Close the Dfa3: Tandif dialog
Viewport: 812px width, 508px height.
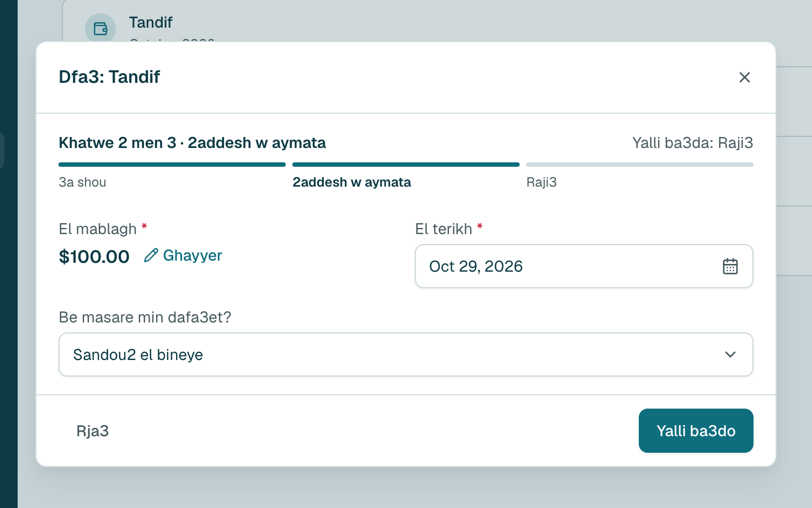744,77
